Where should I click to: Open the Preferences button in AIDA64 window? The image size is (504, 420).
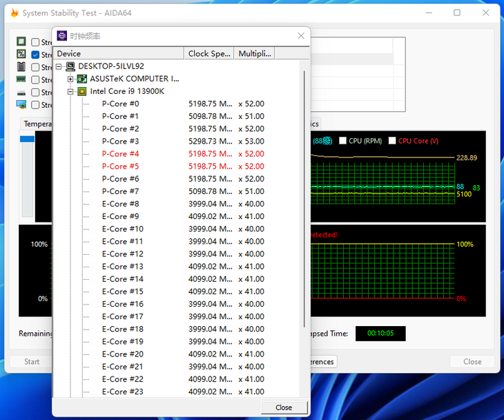(x=322, y=361)
